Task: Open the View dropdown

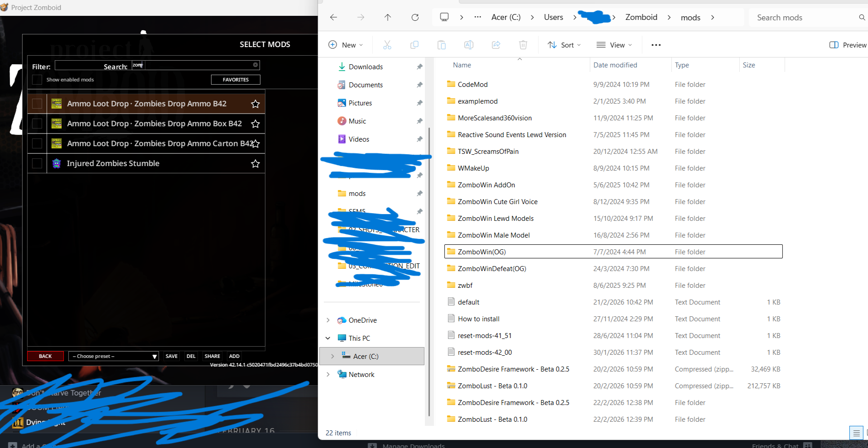Action: pos(614,45)
